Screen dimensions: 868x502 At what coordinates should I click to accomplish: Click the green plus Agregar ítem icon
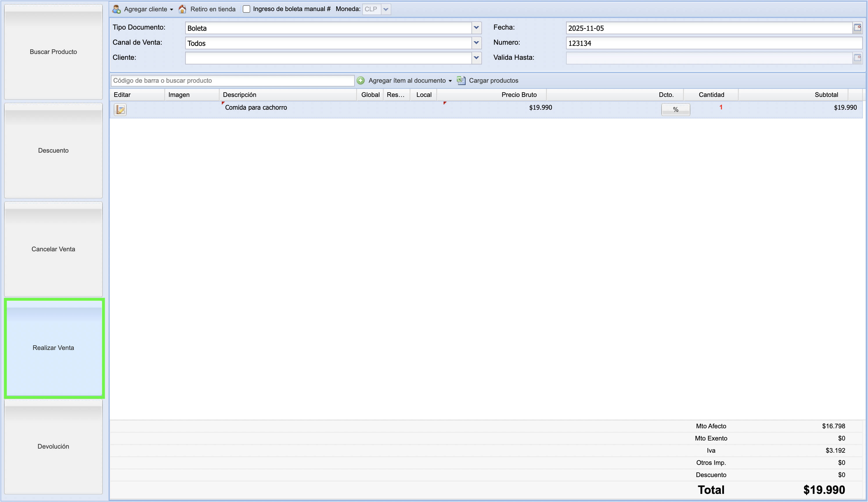361,81
